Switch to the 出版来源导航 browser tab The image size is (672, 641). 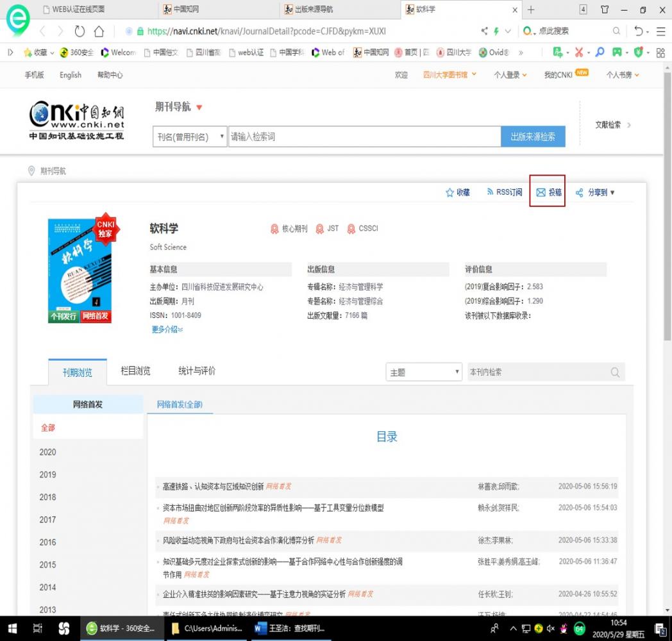[x=340, y=10]
